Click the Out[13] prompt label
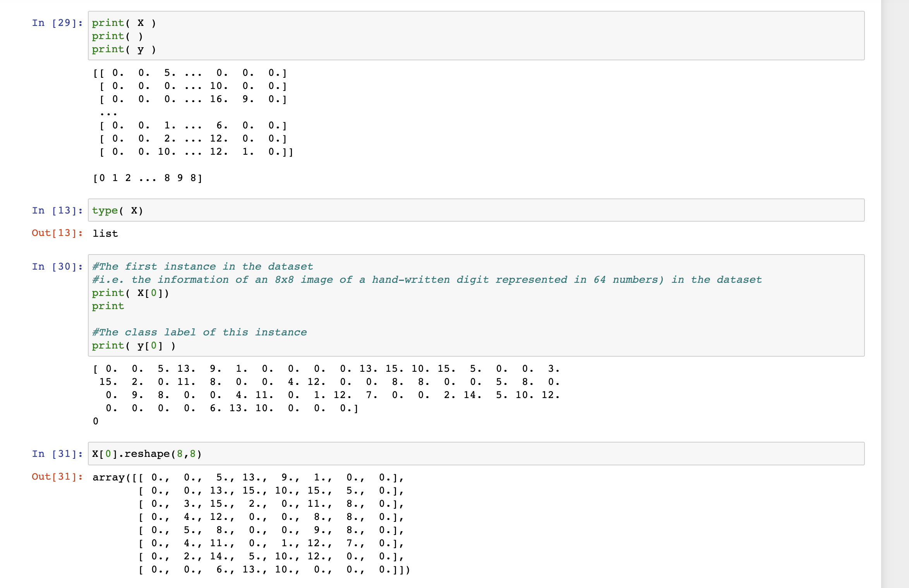 click(x=57, y=233)
